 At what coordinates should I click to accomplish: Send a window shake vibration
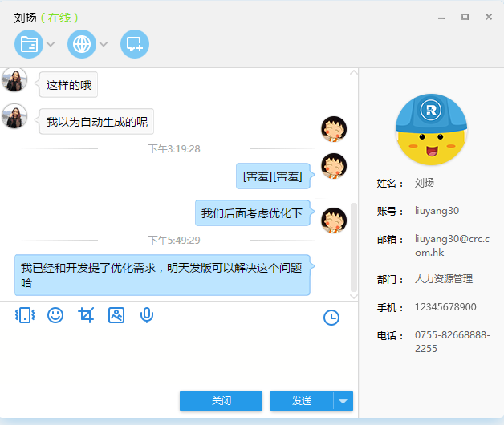[25, 315]
